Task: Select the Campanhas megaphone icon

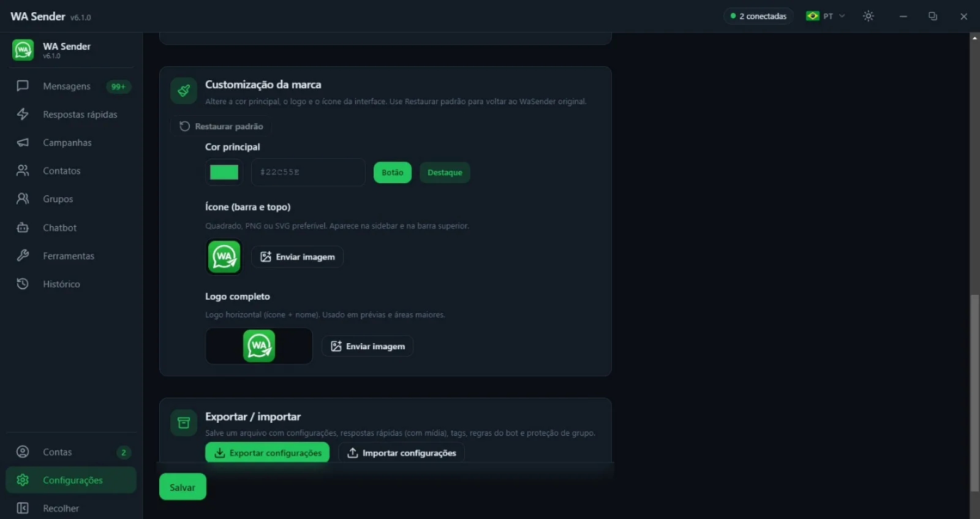Action: click(23, 142)
